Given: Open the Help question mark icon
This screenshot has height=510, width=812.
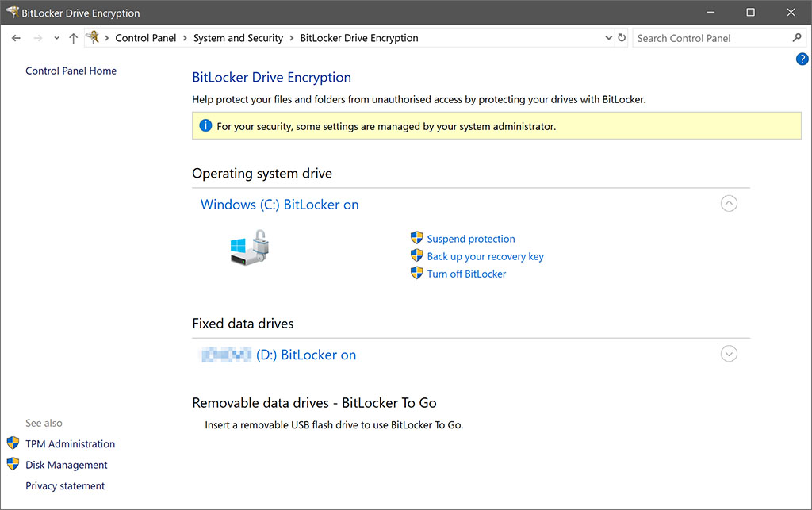Looking at the screenshot, I should pyautogui.click(x=802, y=59).
